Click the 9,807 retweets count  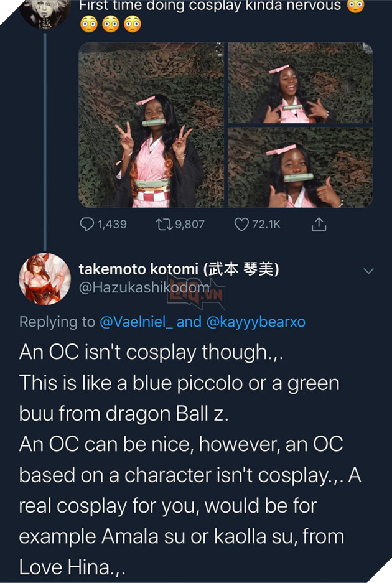coord(189,224)
